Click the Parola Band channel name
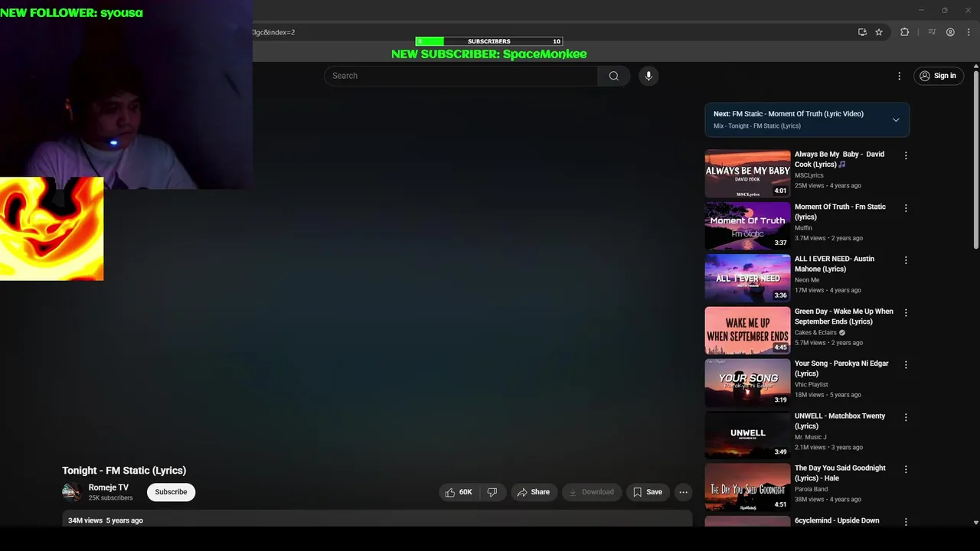980x551 pixels. 811,489
